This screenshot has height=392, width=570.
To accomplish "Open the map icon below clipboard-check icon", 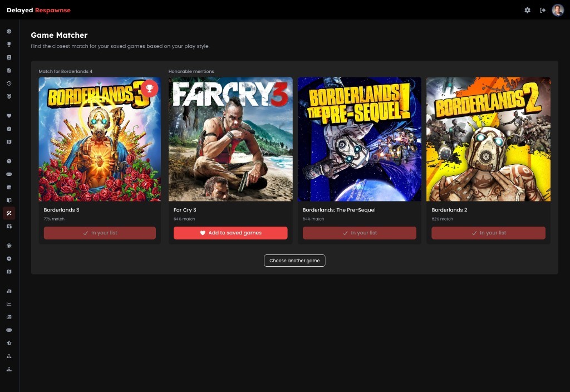I will click(9, 142).
